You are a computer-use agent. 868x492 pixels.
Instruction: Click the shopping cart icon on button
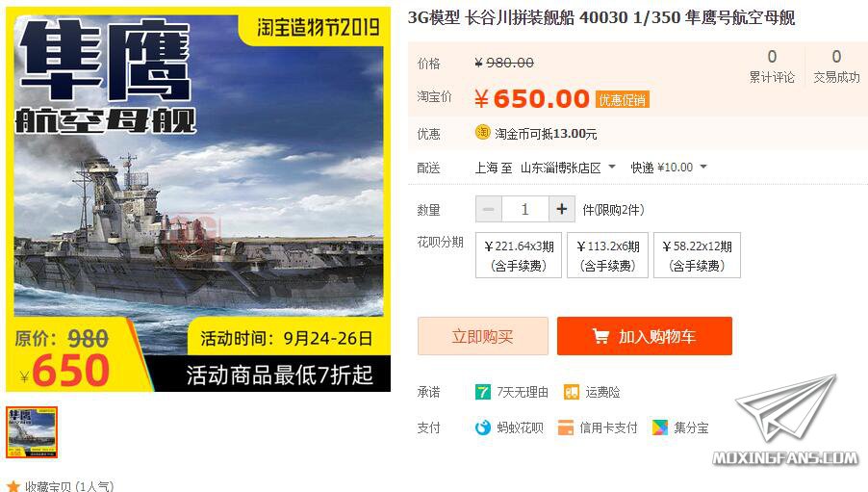coord(600,336)
